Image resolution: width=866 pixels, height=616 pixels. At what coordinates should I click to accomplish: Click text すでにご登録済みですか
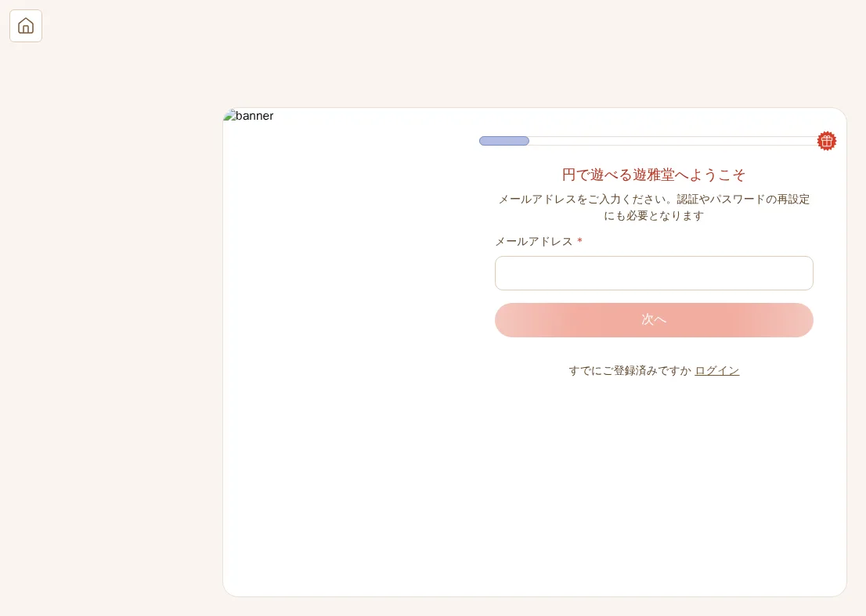click(x=630, y=371)
